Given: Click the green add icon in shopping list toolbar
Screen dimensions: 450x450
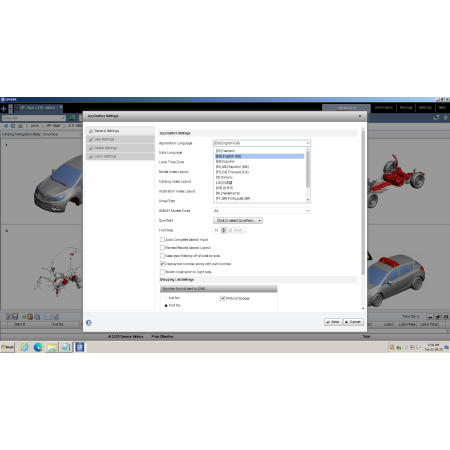Looking at the screenshot, I should [24, 317].
